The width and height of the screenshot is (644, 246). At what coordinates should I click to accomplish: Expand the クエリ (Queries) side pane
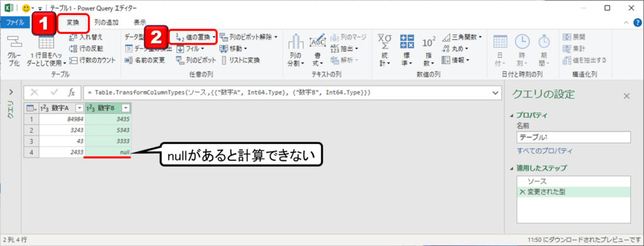[11, 92]
